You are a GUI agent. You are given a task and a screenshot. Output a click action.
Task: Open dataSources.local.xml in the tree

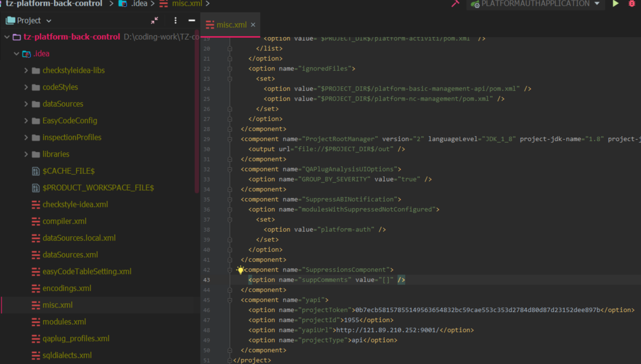click(79, 237)
